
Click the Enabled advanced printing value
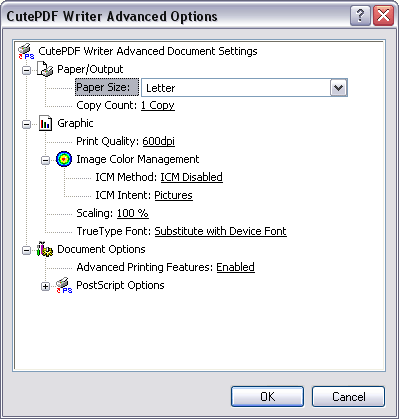(x=236, y=267)
